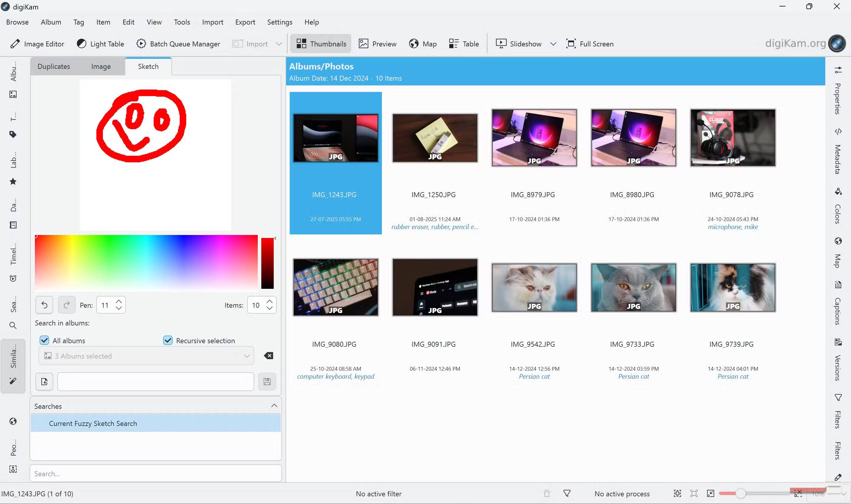Select Current Fuzzy Sketch Search entry
Image resolution: width=851 pixels, height=504 pixels.
tap(93, 423)
